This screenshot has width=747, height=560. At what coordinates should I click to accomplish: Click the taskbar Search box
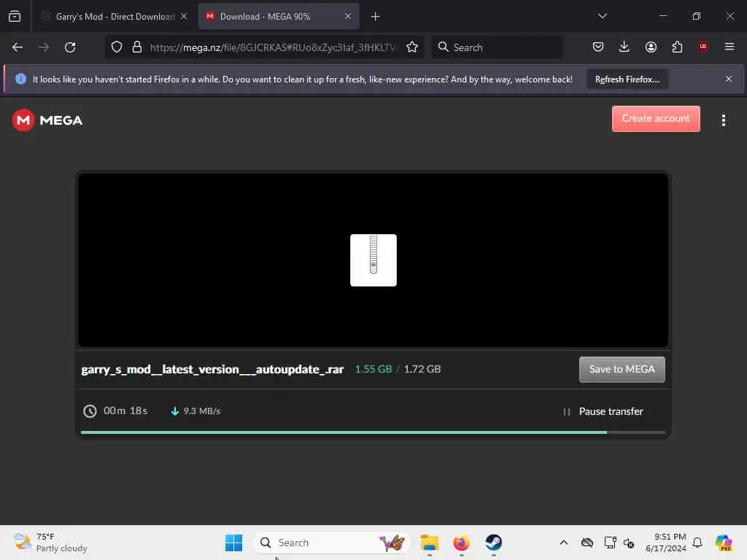(x=332, y=542)
